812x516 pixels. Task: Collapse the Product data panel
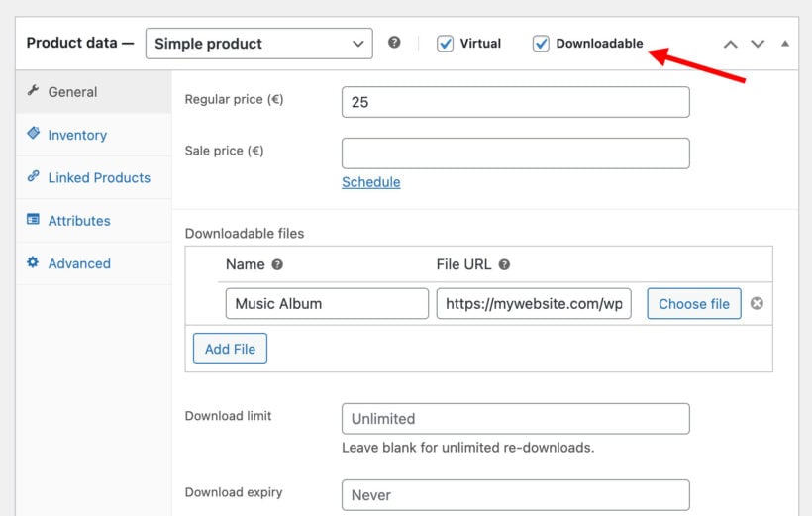coord(785,44)
